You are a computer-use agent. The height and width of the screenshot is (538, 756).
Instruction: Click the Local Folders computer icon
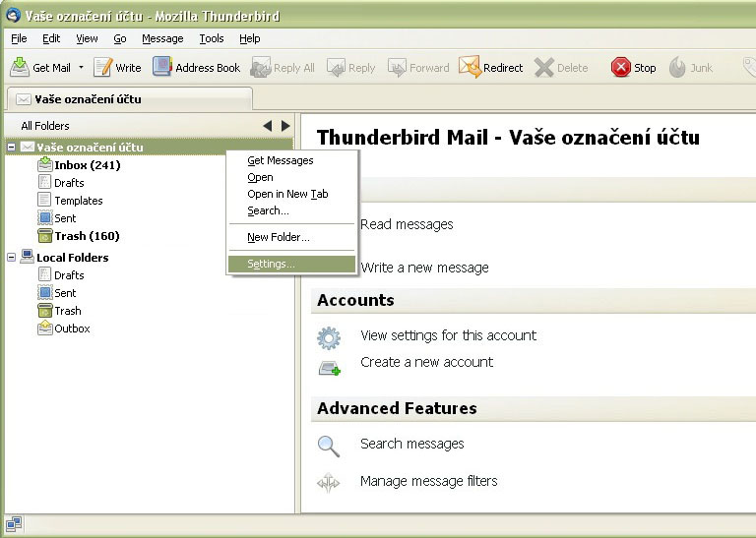pos(27,257)
